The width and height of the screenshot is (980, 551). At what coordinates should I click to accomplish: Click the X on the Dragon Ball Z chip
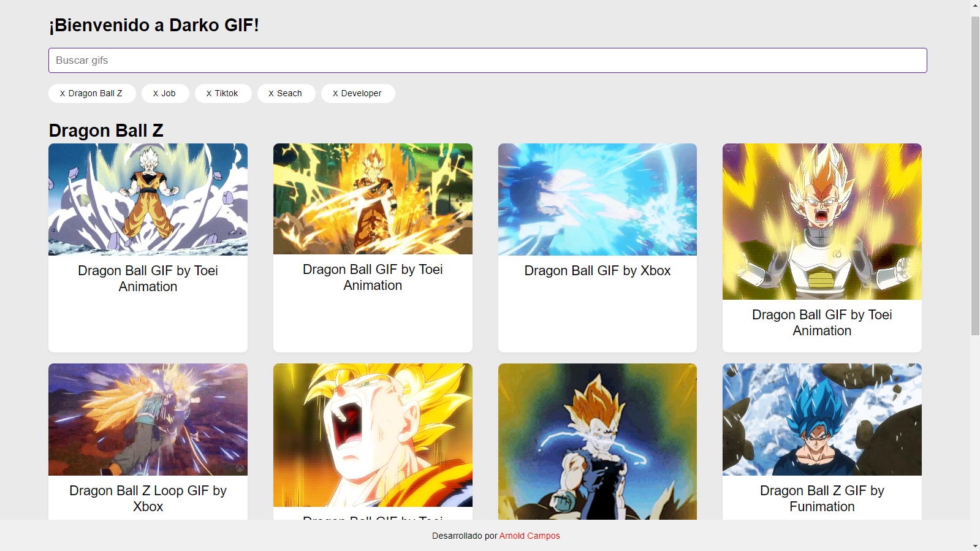pos(63,94)
